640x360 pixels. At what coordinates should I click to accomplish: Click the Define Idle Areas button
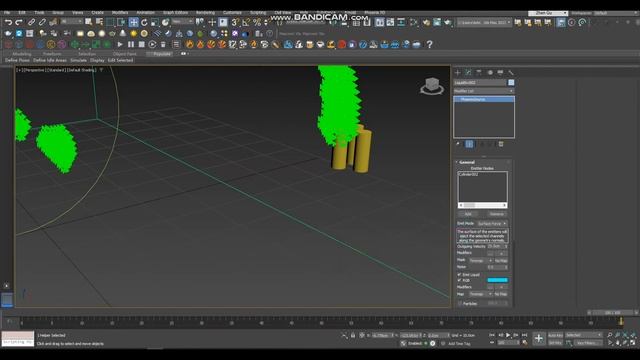pos(50,60)
